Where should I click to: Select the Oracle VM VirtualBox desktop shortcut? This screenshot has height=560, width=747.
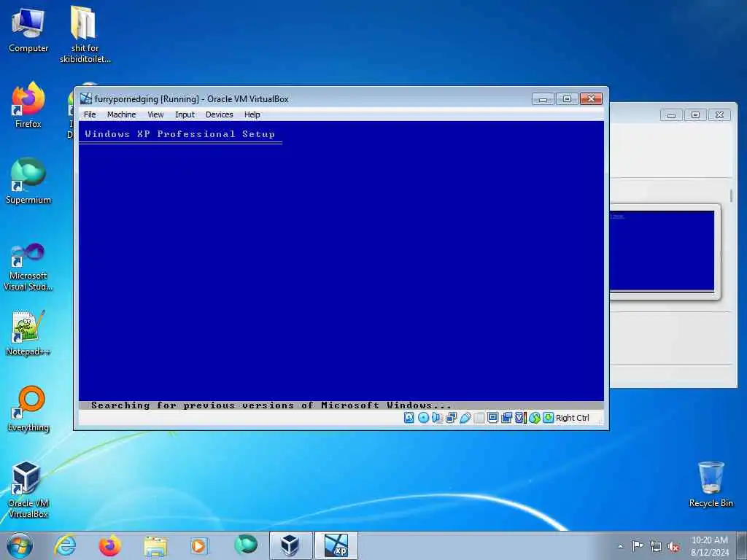[x=28, y=490]
